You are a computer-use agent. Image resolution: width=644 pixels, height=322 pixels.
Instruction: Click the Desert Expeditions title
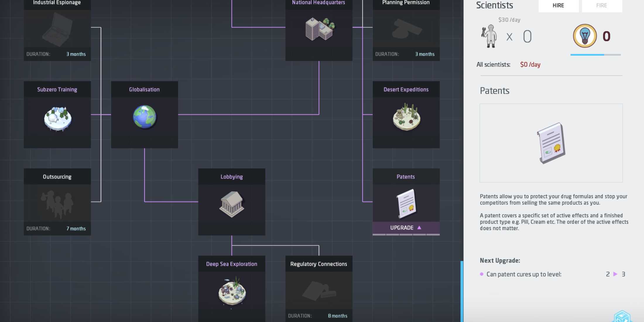pyautogui.click(x=406, y=90)
